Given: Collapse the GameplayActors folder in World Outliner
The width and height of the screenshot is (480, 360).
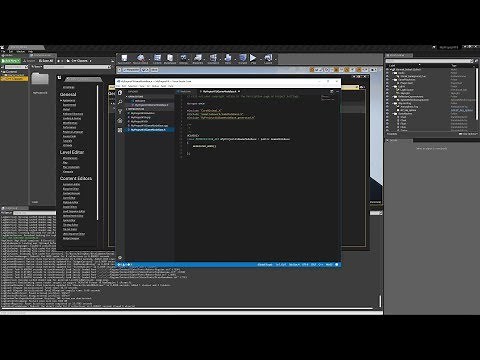Looking at the screenshot, I should 393,80.
